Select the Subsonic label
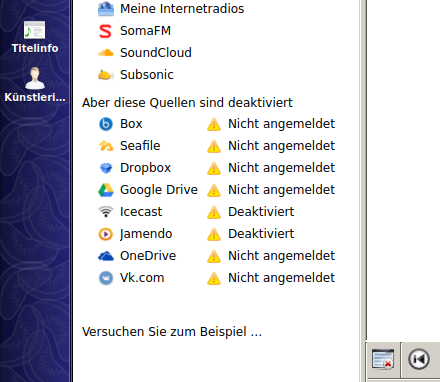Image resolution: width=440 pixels, height=382 pixels. tap(147, 75)
